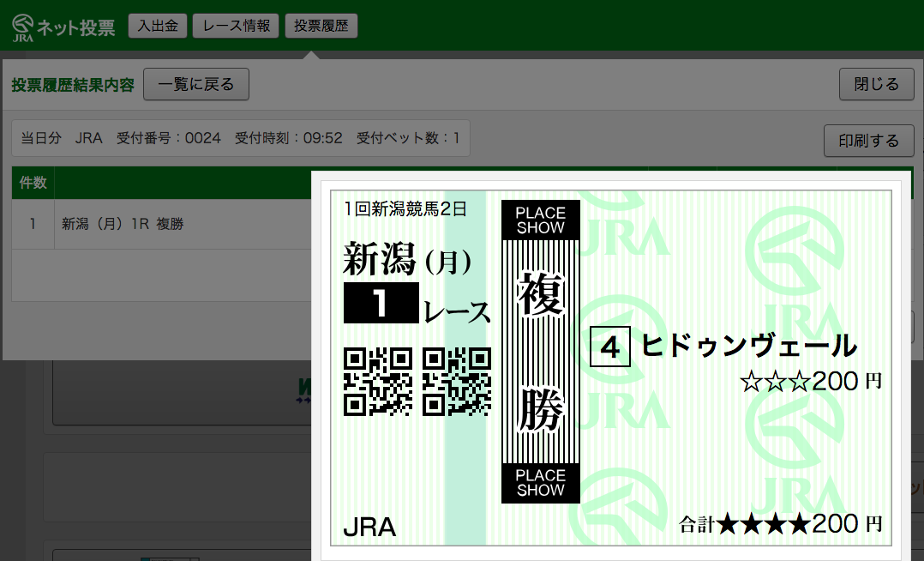
Task: Click the JRA ネット投票 logo
Action: [x=63, y=27]
